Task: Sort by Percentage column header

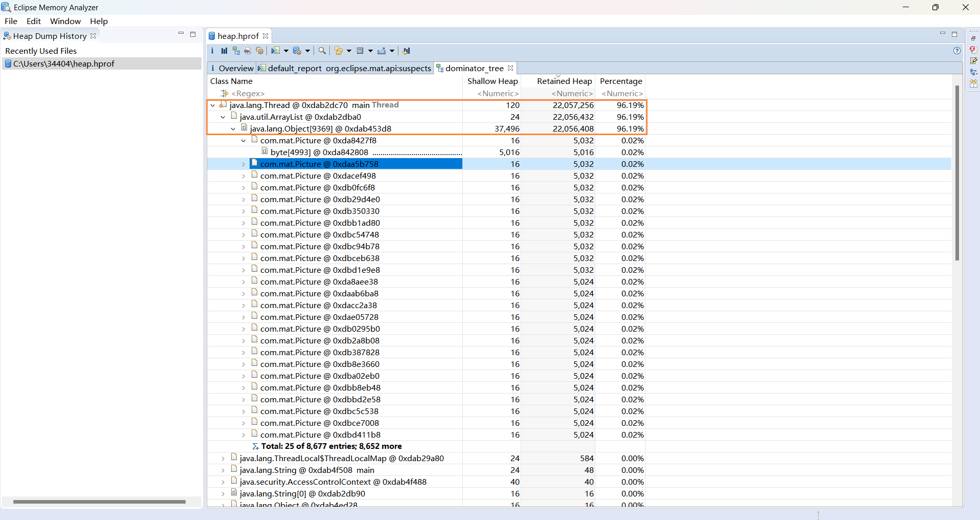Action: click(x=621, y=81)
